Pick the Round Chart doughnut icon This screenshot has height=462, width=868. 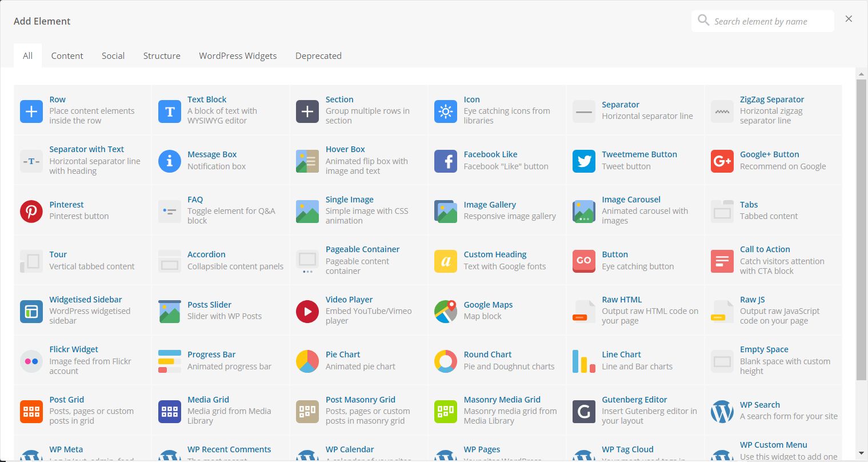tap(446, 361)
